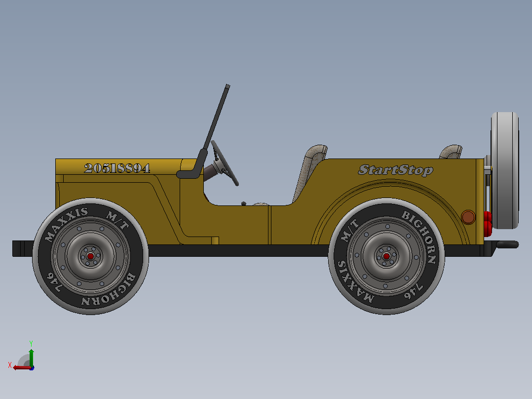
Task: Select the rear tow hitch bar
Action: [x=507, y=244]
